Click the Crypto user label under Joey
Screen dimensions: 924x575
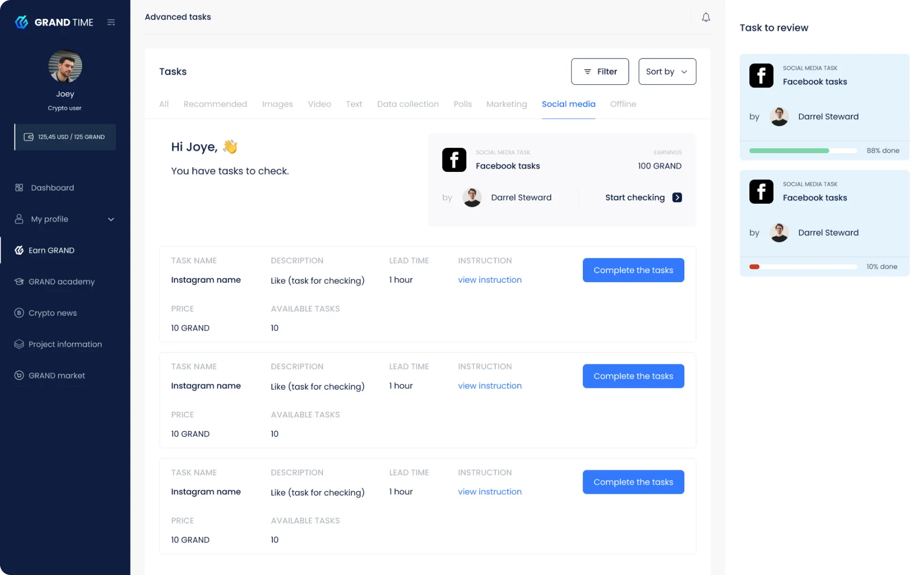(64, 108)
